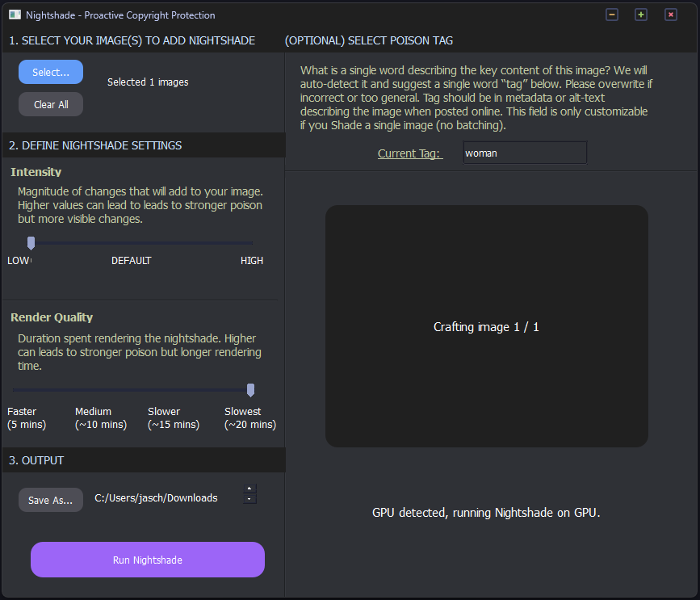Click the Slowest (~20 mins) label
This screenshot has height=600, width=700.
coord(250,417)
